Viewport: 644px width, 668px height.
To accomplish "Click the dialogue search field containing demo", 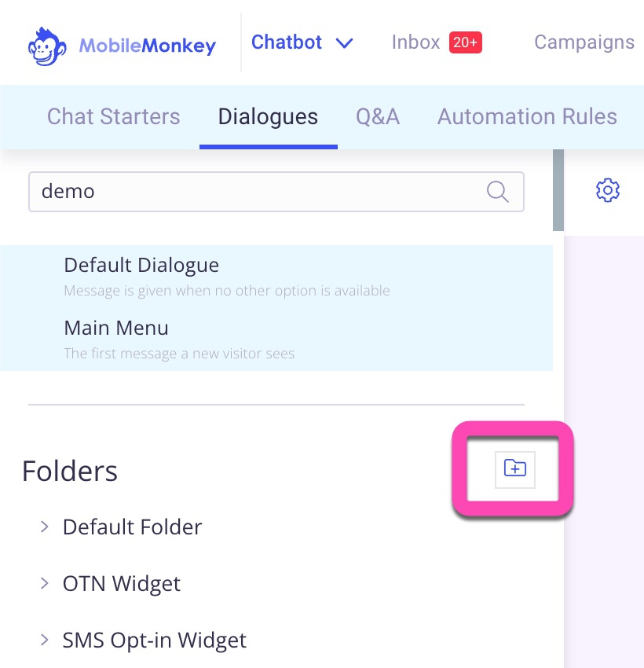I will pos(276,192).
